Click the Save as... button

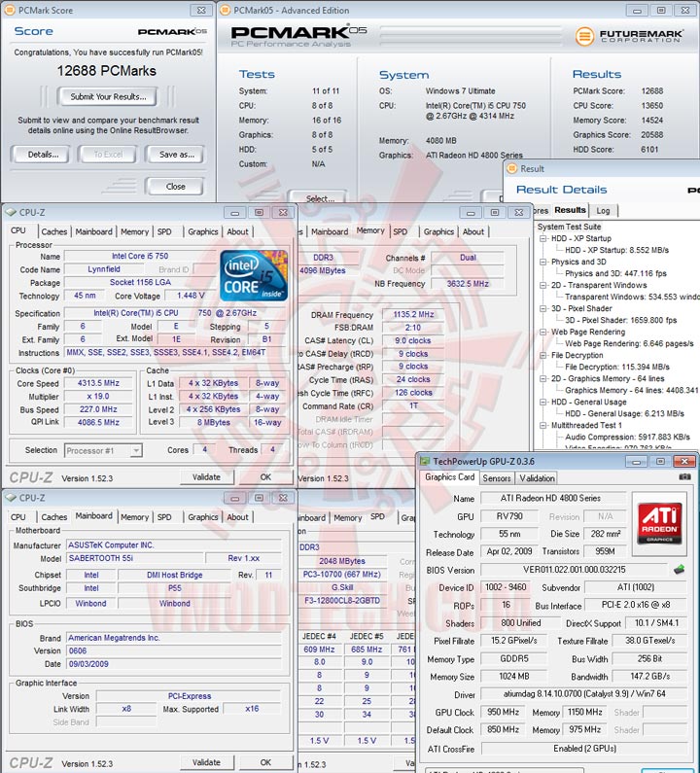coord(177,155)
